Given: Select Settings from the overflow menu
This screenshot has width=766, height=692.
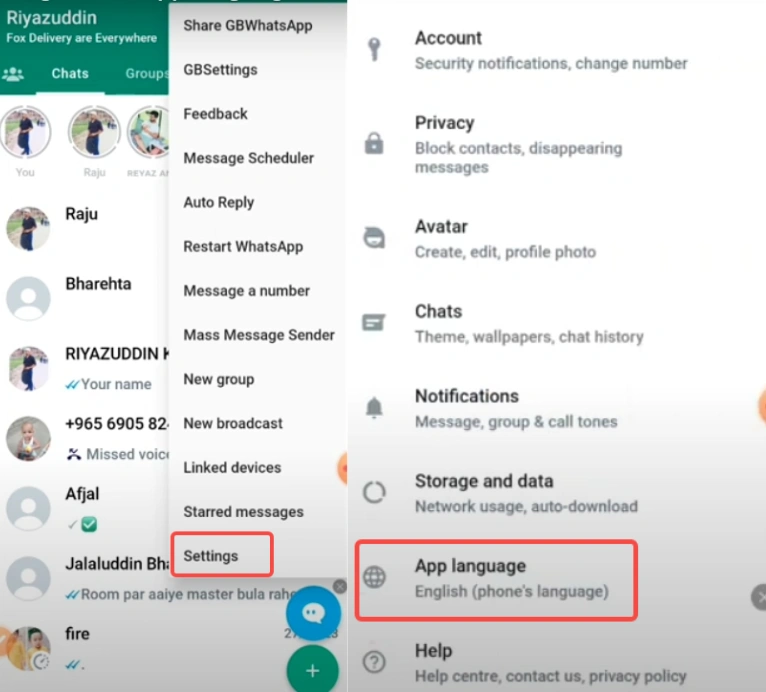Looking at the screenshot, I should (x=211, y=555).
